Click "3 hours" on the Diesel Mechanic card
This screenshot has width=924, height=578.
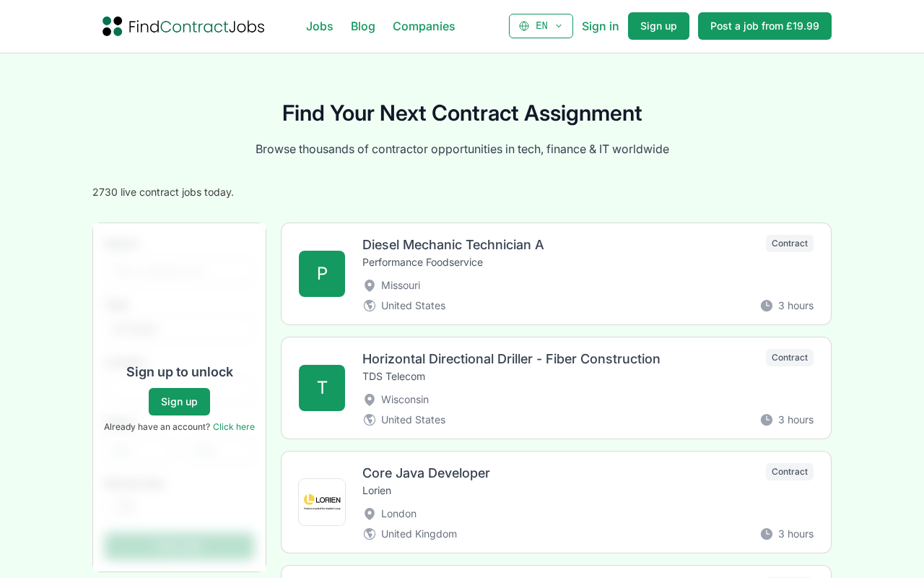click(x=796, y=306)
